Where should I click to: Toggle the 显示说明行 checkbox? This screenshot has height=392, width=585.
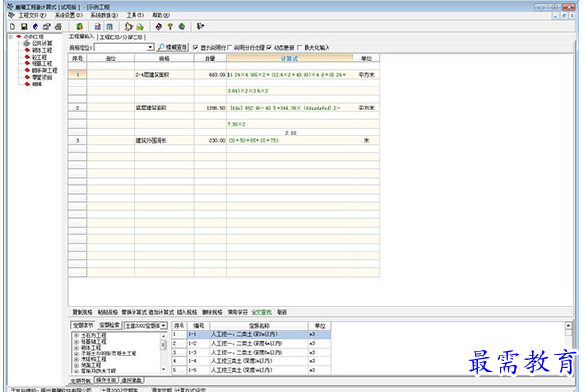click(196, 48)
